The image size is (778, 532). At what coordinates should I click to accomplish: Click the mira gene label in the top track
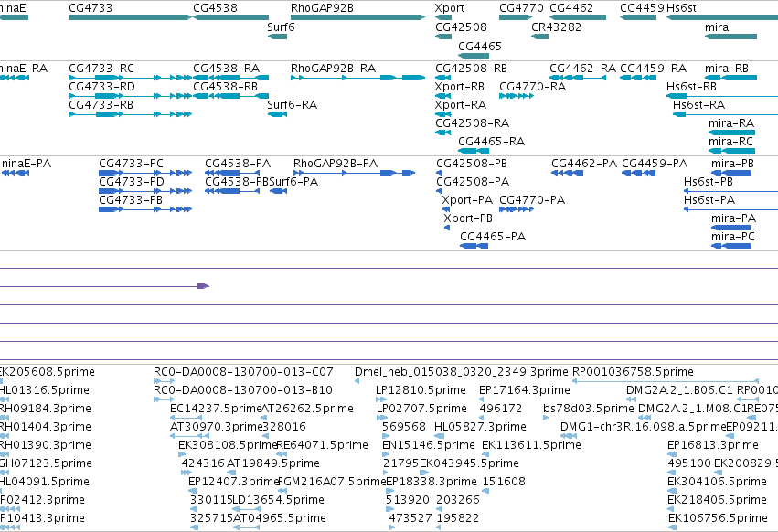point(717,27)
